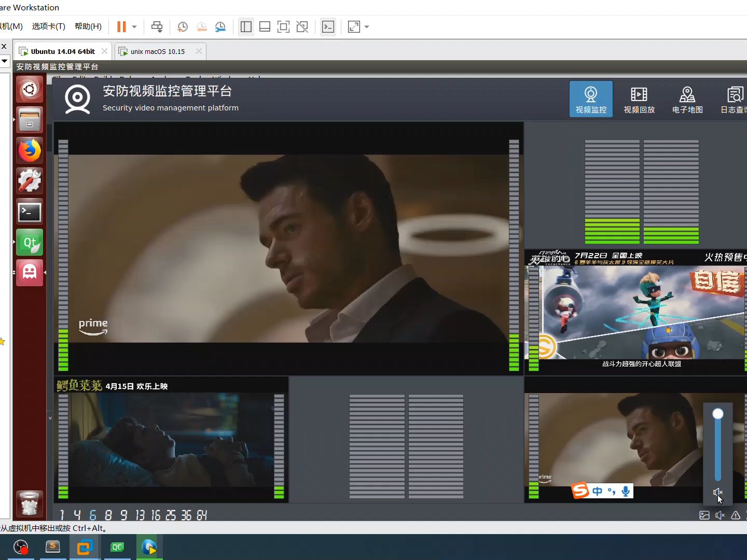
Task: Click the snapshot picture icon in bottom bar
Action: point(704,515)
